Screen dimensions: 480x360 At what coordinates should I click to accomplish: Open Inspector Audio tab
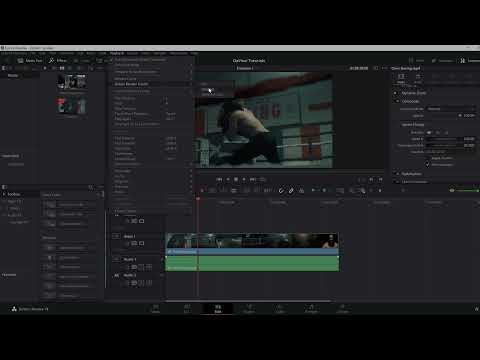tap(418, 78)
